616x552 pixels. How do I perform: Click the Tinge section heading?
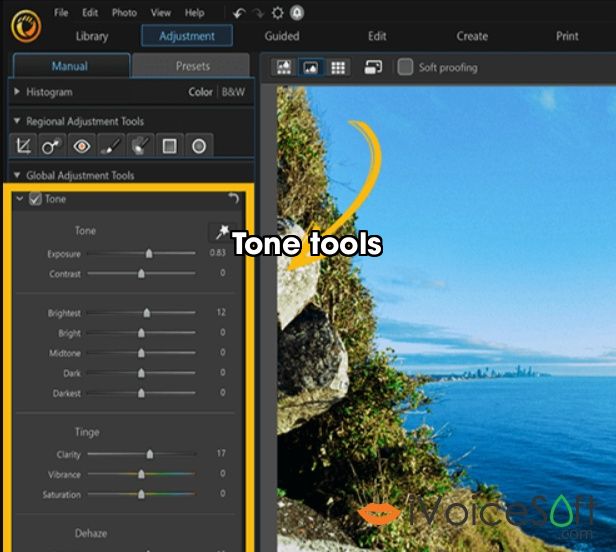[x=87, y=432]
